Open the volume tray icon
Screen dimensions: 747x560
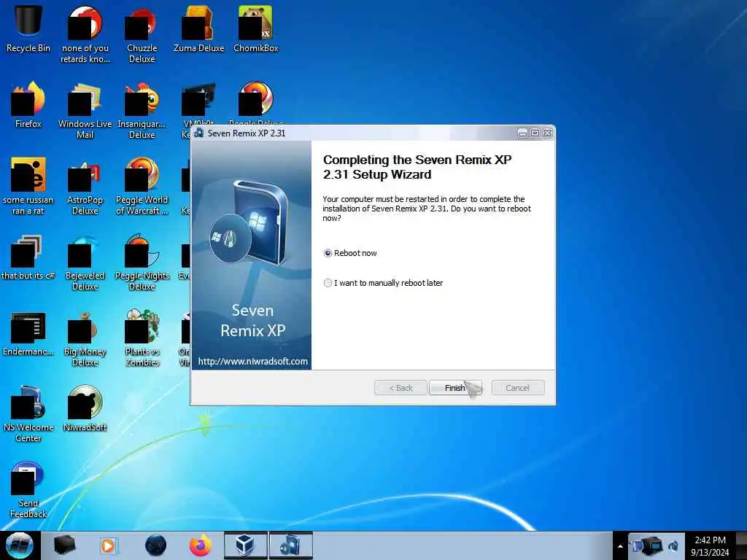[673, 546]
